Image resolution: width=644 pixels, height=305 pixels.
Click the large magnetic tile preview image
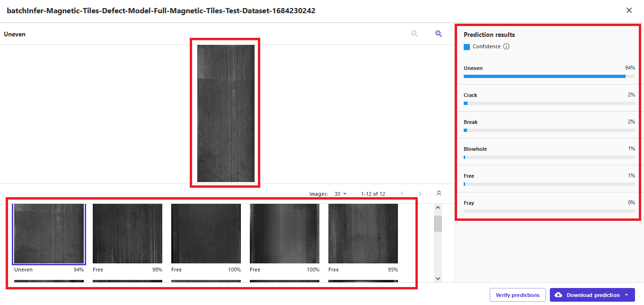pos(226,113)
